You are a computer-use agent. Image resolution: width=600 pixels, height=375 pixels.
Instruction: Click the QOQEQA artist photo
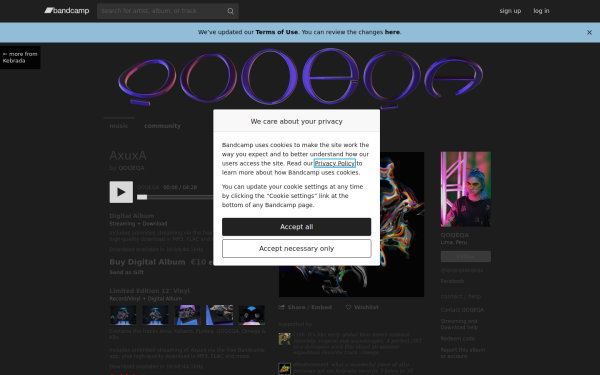466,189
